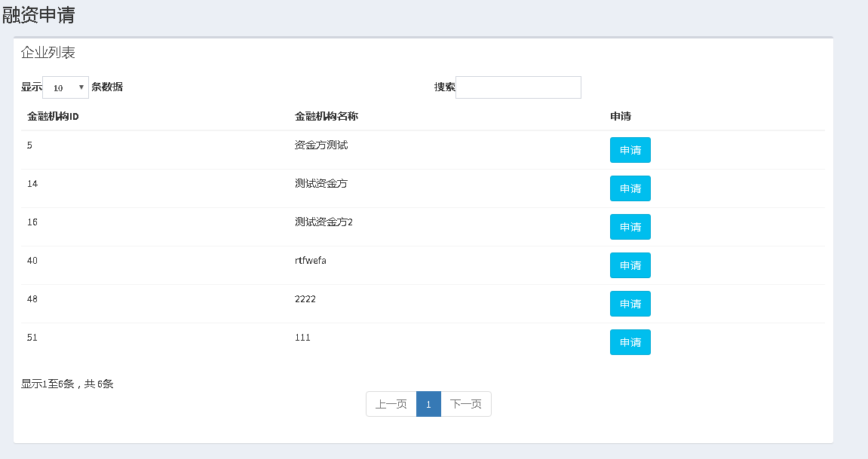Apply for institution 资金方测试
Image resolution: width=868 pixels, height=459 pixels.
[630, 149]
